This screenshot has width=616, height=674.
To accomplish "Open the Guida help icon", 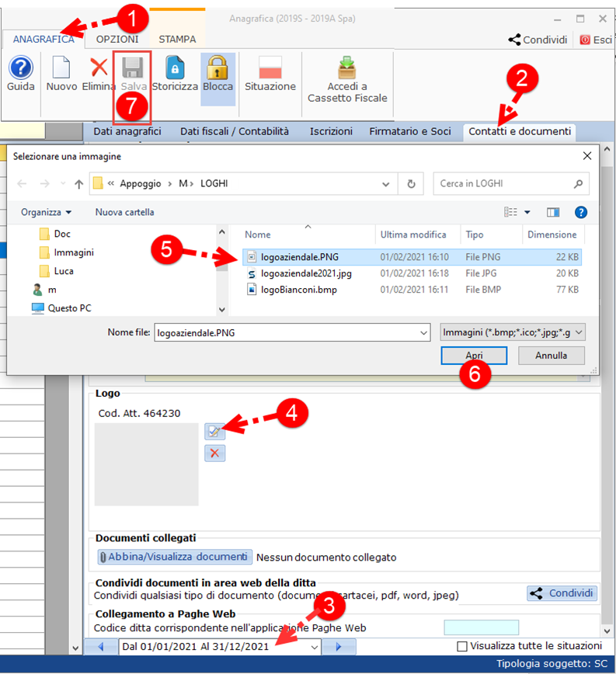I will pyautogui.click(x=21, y=68).
